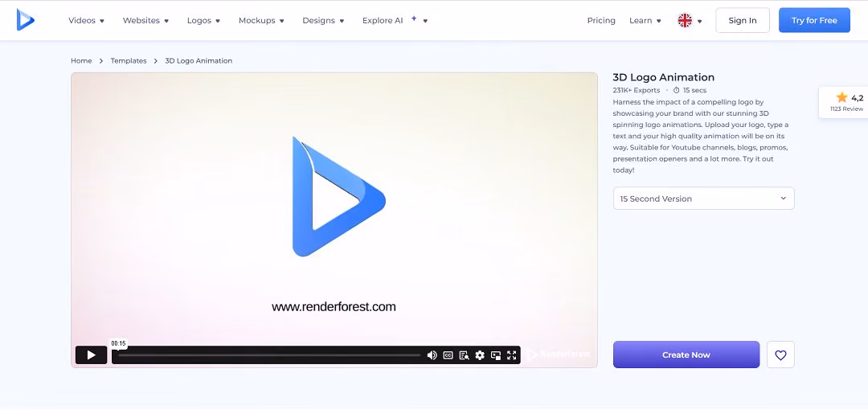
Task: Click the star rating badge
Action: click(x=844, y=102)
